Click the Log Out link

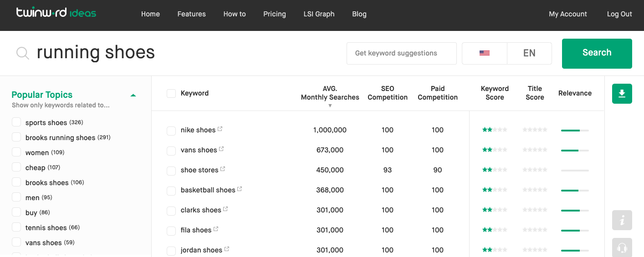619,14
